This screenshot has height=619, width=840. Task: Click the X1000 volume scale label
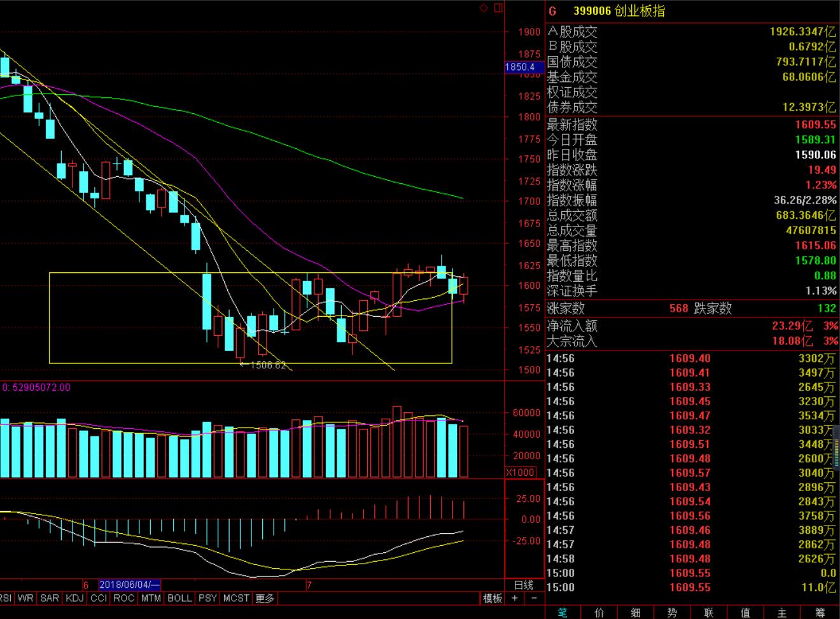point(521,472)
